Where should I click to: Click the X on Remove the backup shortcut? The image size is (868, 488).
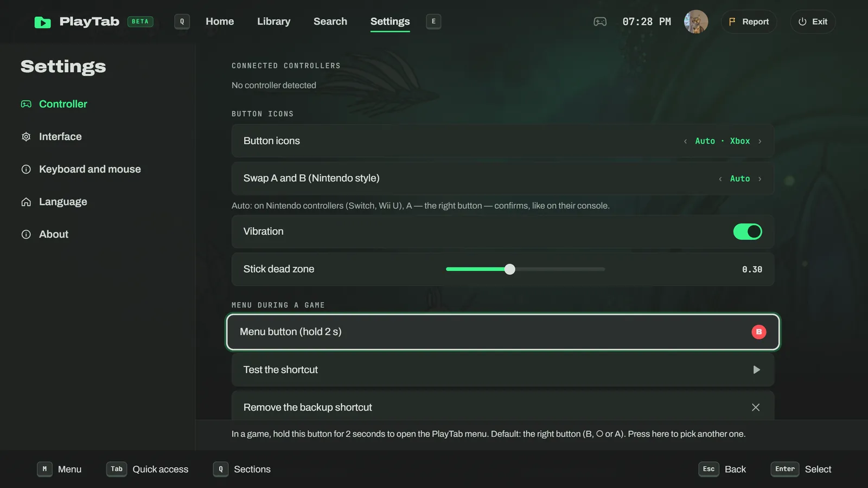point(756,407)
